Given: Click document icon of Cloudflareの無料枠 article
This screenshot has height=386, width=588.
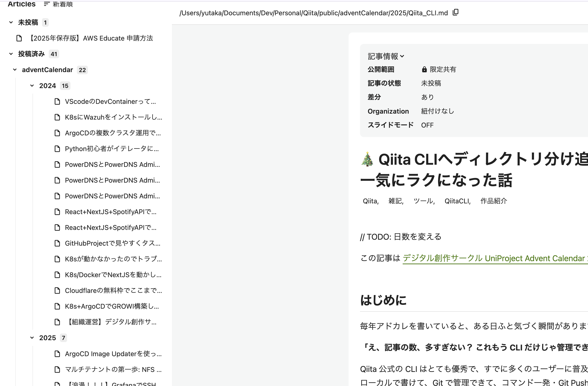Looking at the screenshot, I should point(57,291).
